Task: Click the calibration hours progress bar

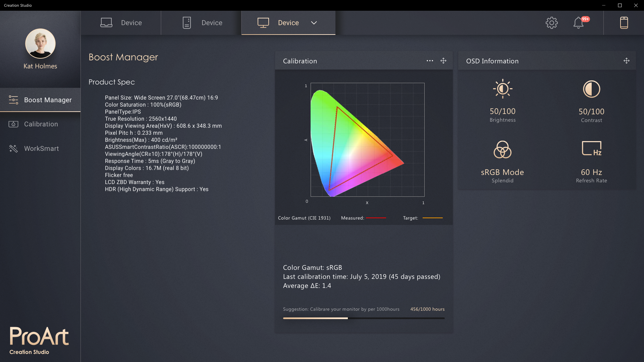Action: pyautogui.click(x=364, y=318)
